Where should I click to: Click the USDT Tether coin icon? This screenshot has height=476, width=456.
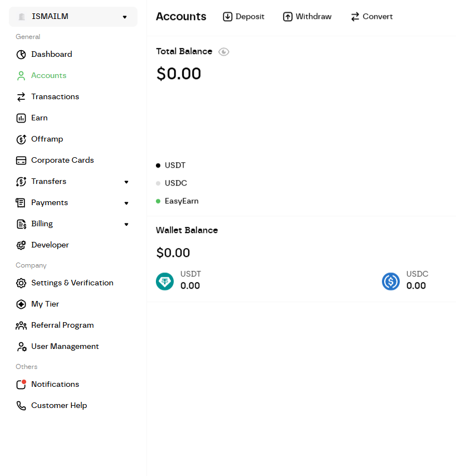(x=165, y=281)
